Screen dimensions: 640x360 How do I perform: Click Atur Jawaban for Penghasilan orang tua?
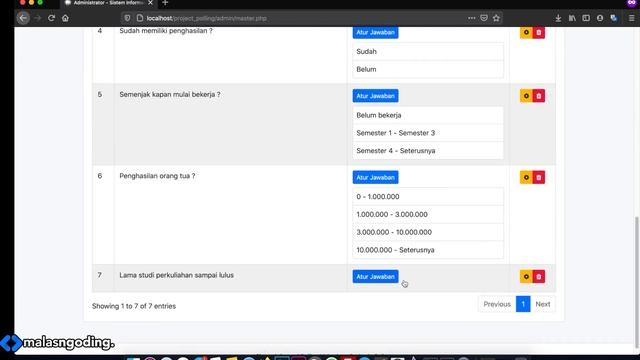[x=376, y=178]
